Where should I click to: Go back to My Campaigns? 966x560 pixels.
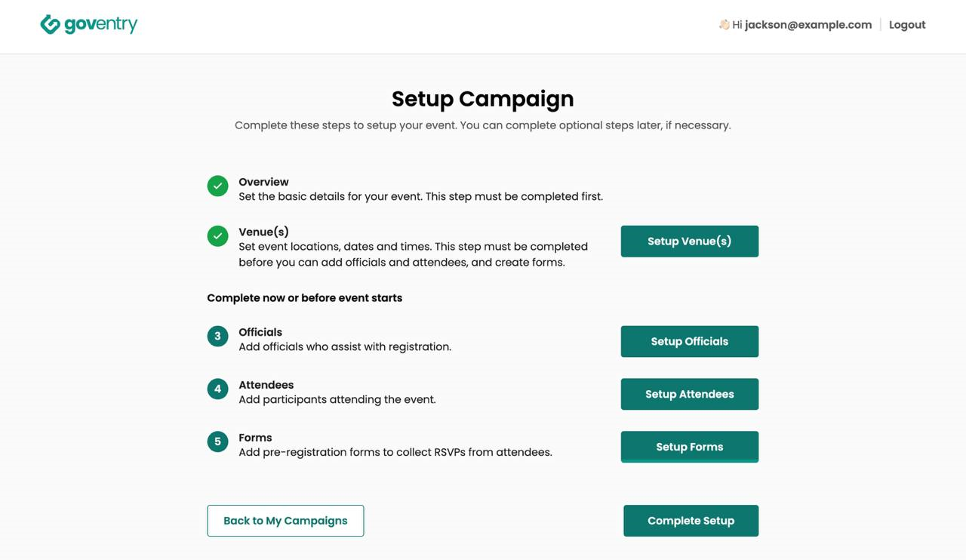(x=285, y=521)
